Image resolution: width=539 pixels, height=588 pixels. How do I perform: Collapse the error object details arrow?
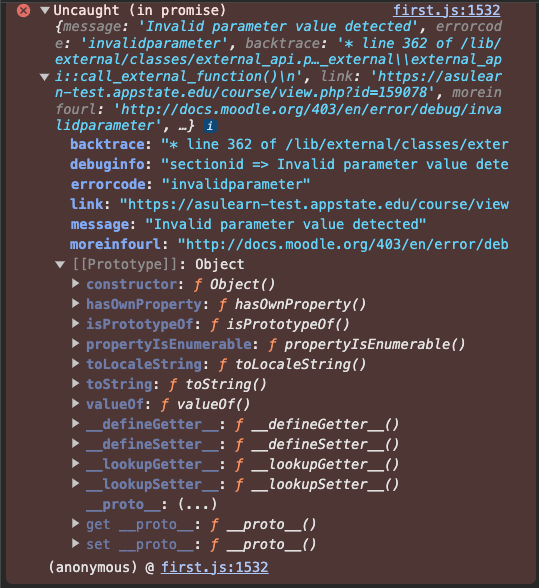click(45, 77)
